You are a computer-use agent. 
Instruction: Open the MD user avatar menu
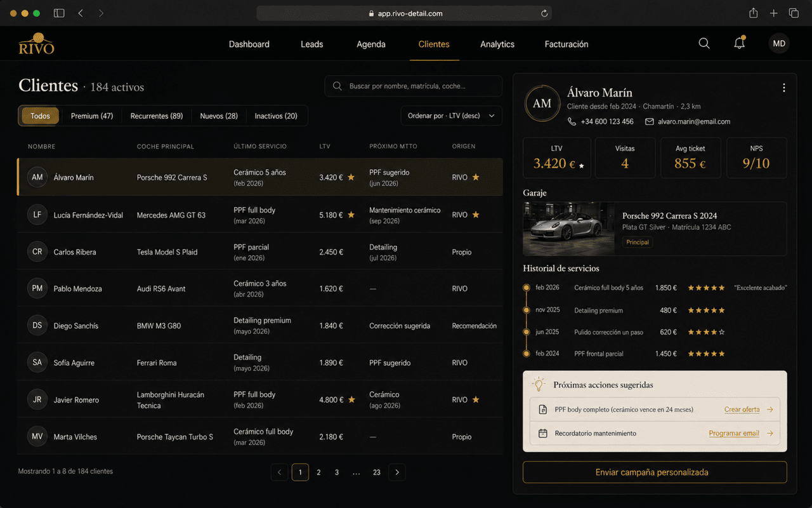coord(779,43)
